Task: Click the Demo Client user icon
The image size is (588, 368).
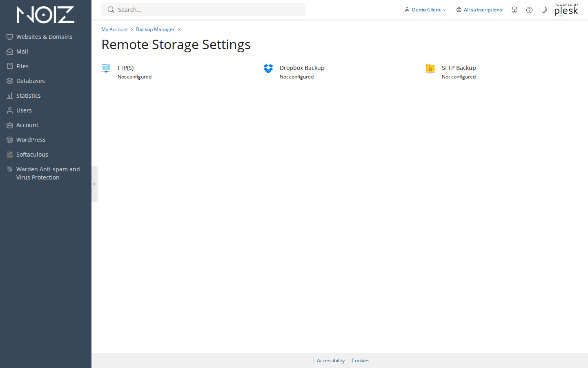Action: 407,10
